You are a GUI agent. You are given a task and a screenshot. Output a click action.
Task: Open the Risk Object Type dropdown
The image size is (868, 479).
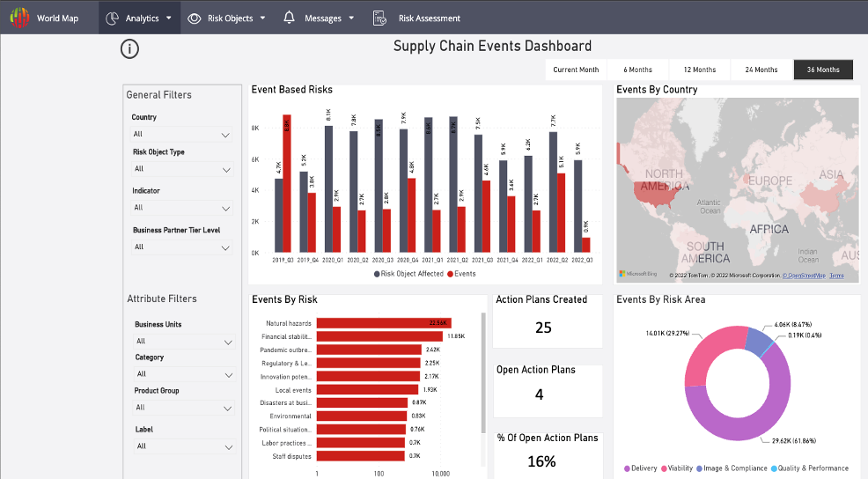click(x=181, y=169)
